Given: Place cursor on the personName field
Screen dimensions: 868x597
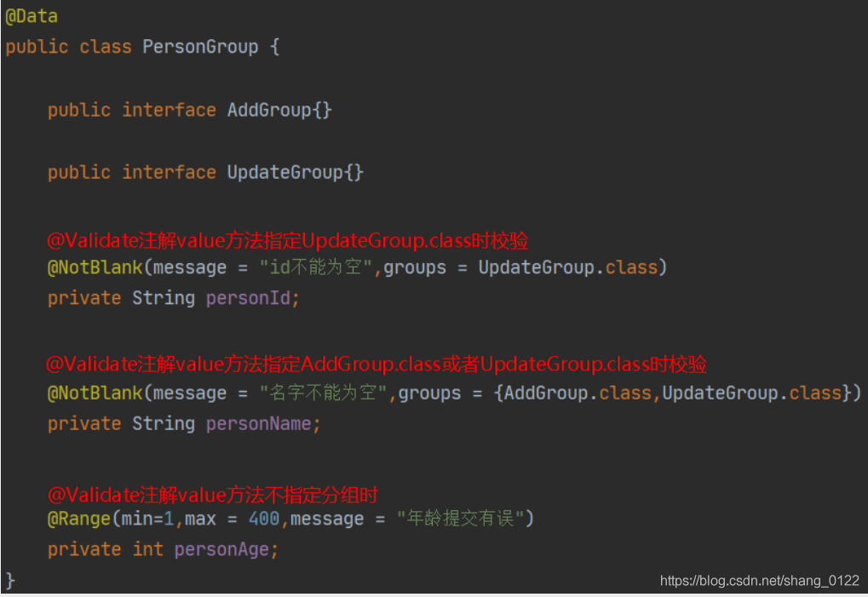Looking at the screenshot, I should point(258,424).
